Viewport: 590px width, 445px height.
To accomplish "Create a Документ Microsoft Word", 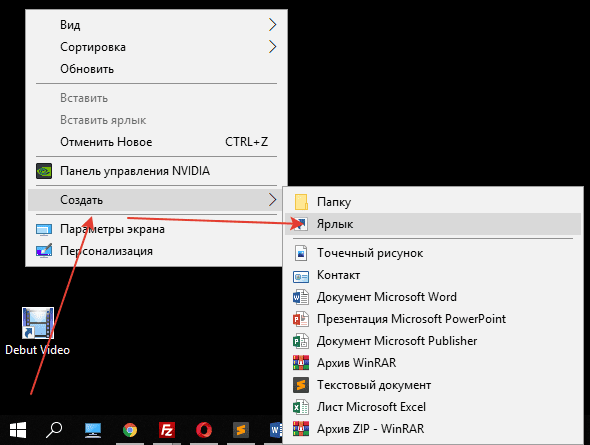I will point(433,297).
